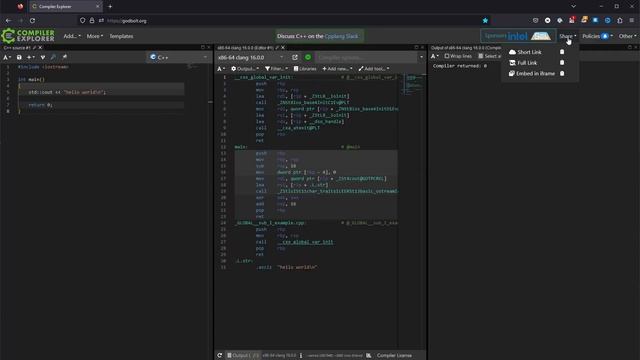Image resolution: width=640 pixels, height=360 pixels.
Task: Choose Embed in iframe option
Action: pos(532,73)
